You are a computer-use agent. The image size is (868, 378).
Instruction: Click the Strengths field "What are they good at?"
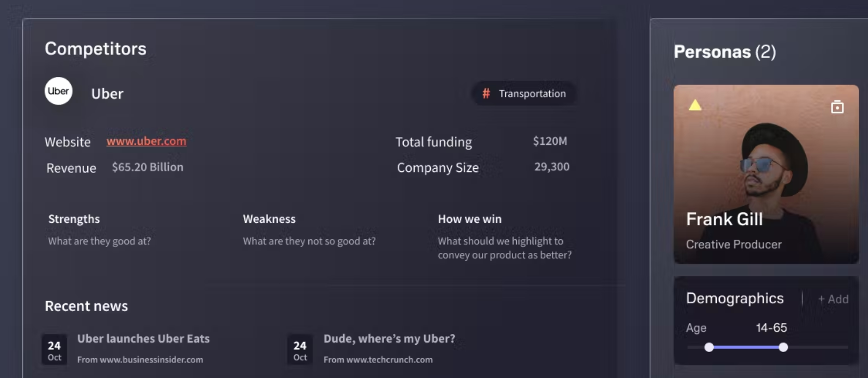[x=99, y=241]
